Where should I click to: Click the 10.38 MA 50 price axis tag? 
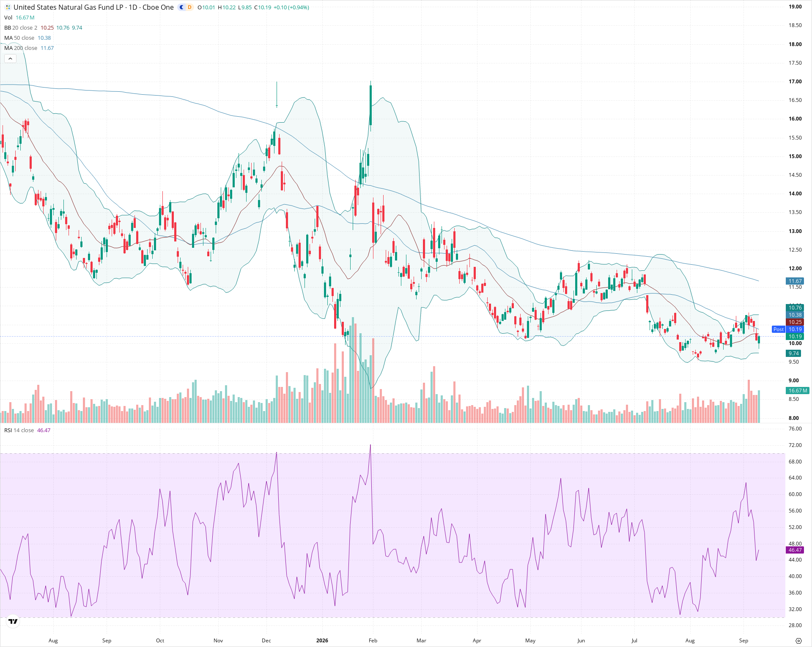795,315
